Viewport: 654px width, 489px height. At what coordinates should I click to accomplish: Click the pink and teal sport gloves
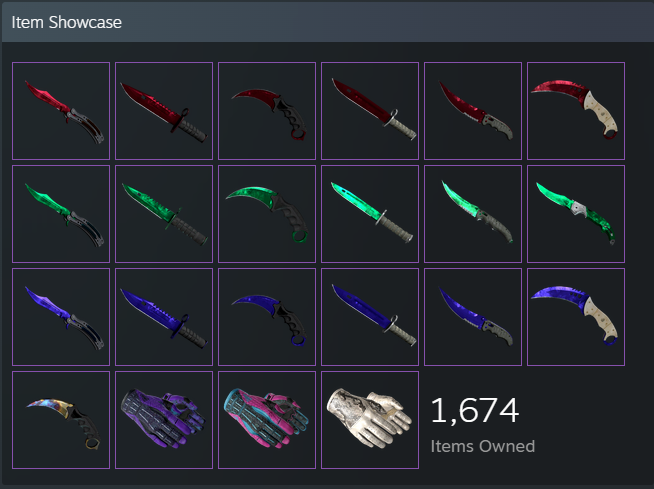pos(267,420)
